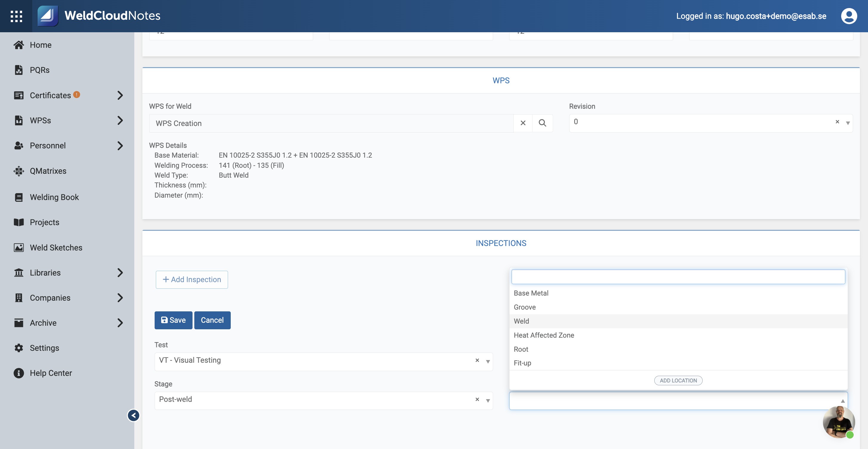Click the Certificates alert badge

[77, 95]
